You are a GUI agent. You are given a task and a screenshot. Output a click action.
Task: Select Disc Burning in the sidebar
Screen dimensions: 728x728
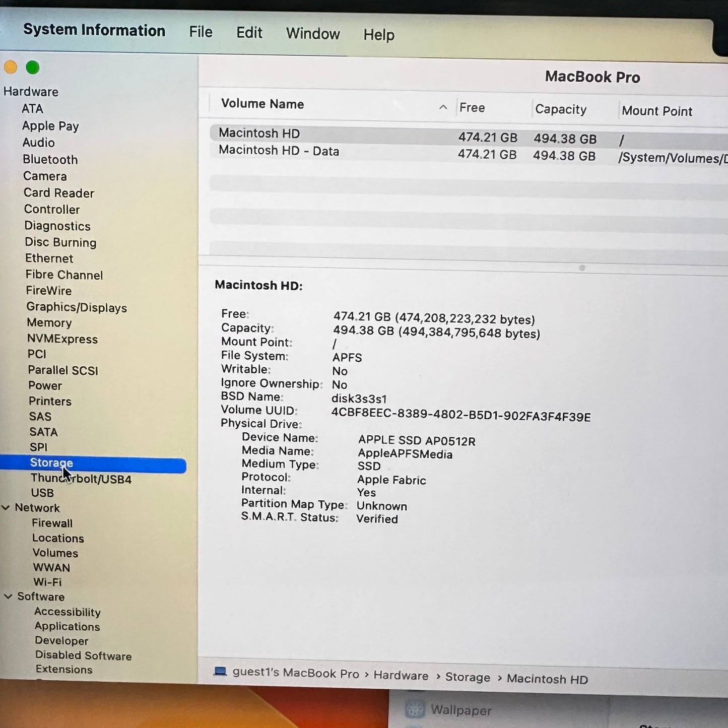(x=60, y=242)
